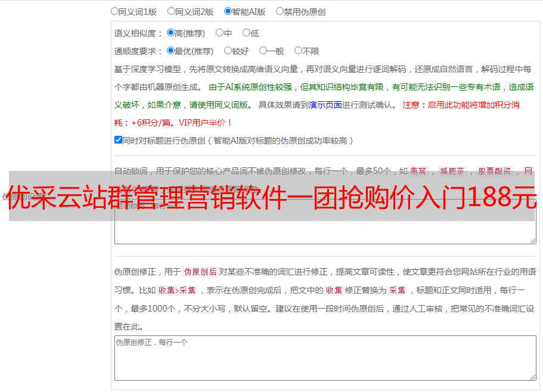Set 语义相似度 to 低

[246, 33]
